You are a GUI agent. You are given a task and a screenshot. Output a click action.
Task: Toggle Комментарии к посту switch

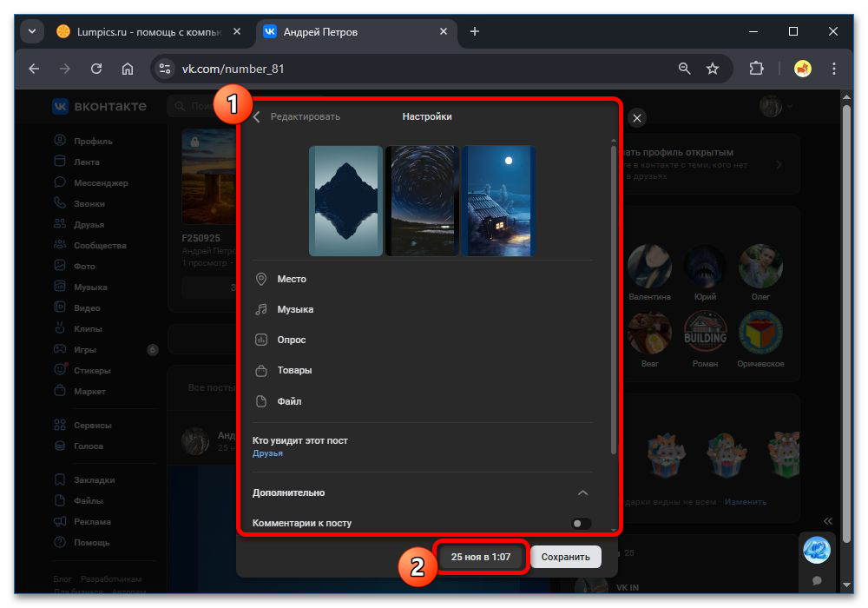pos(581,523)
